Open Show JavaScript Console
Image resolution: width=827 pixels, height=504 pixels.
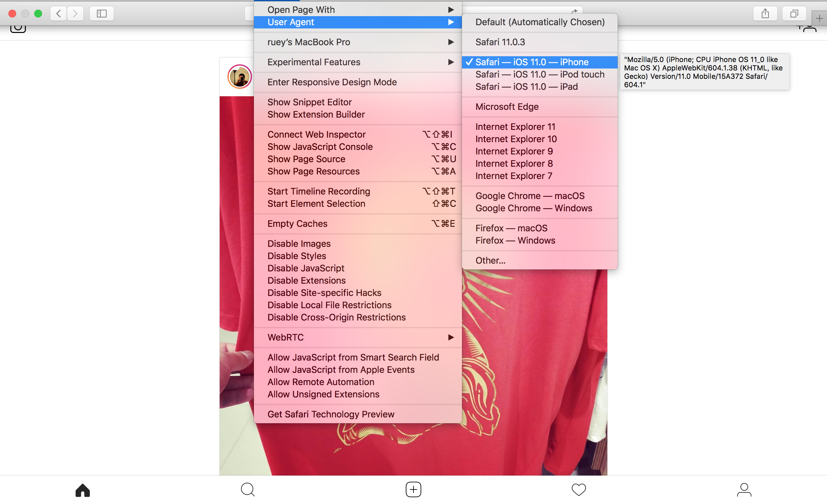coord(358,147)
